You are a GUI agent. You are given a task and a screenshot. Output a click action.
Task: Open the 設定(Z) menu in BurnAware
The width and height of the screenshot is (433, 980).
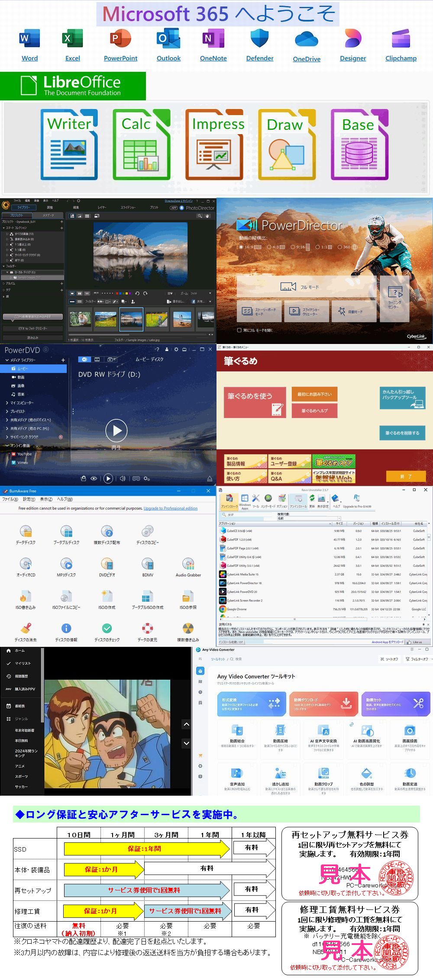pyautogui.click(x=29, y=499)
